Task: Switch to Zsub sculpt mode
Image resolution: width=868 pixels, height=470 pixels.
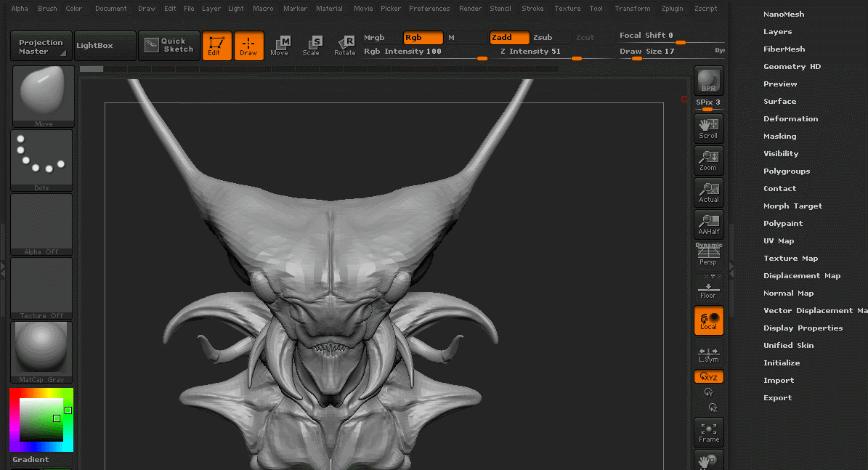Action: pyautogui.click(x=551, y=38)
